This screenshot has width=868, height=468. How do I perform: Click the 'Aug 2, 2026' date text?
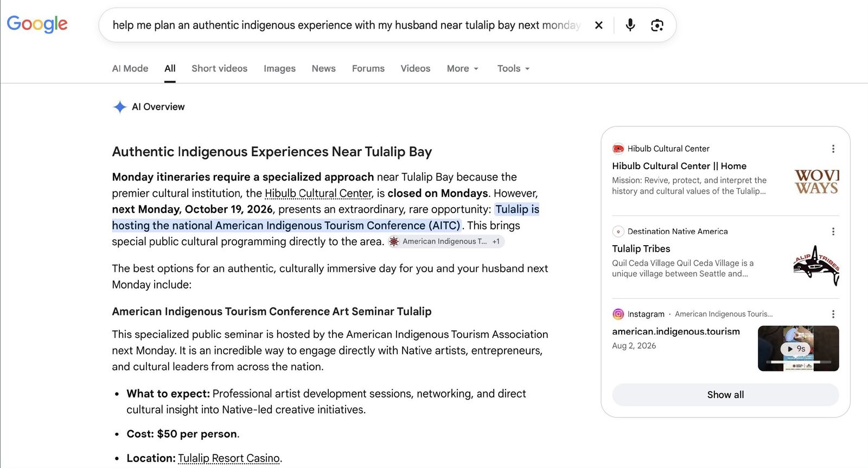pyautogui.click(x=634, y=346)
